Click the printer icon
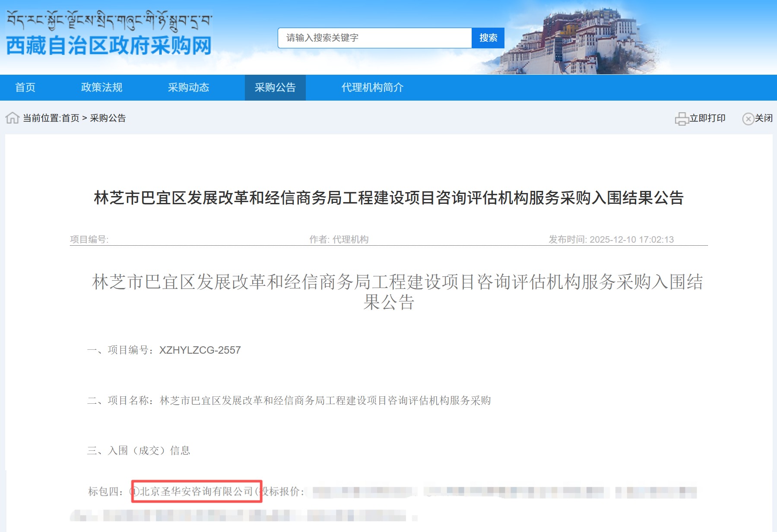 tap(681, 118)
